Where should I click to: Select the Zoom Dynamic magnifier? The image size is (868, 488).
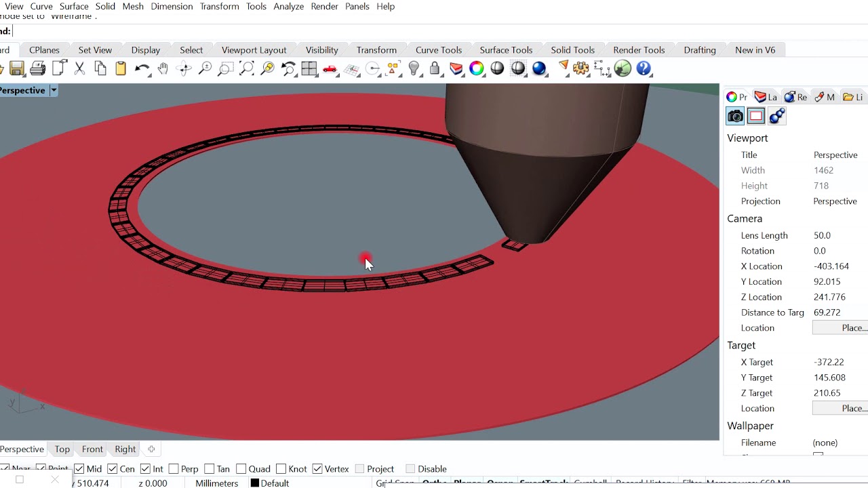click(205, 68)
